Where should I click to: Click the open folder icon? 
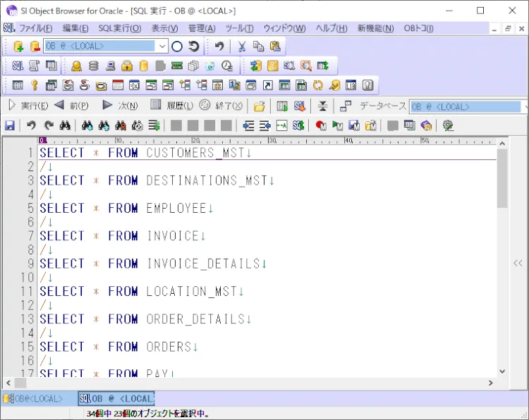(259, 106)
